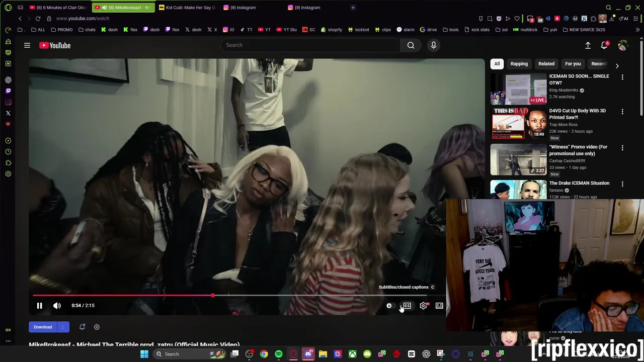Image resolution: width=644 pixels, height=362 pixels.
Task: Open the shopify bookmark
Action: point(331,30)
